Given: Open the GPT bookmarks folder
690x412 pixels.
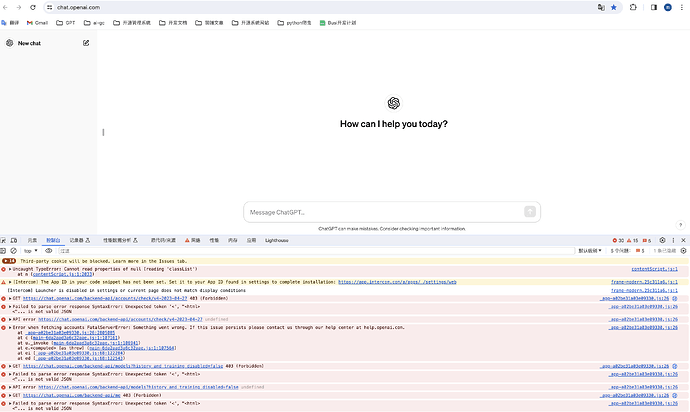Looking at the screenshot, I should pyautogui.click(x=66, y=23).
